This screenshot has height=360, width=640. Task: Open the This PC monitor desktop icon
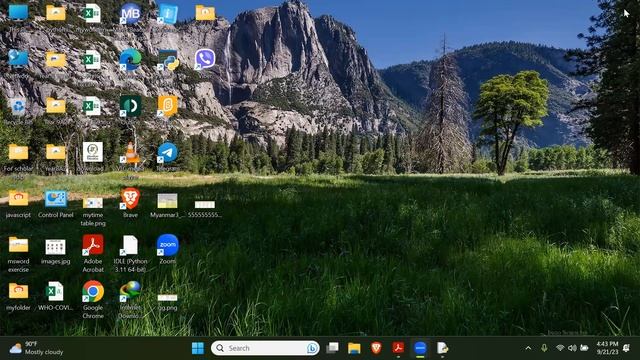click(x=18, y=13)
